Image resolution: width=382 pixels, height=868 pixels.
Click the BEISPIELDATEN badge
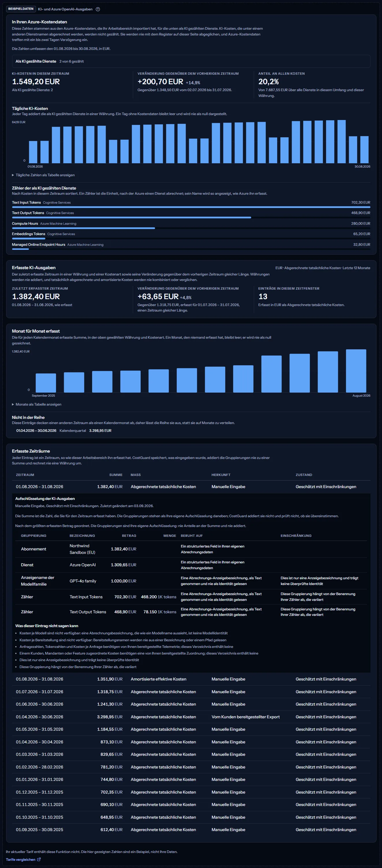click(x=21, y=9)
